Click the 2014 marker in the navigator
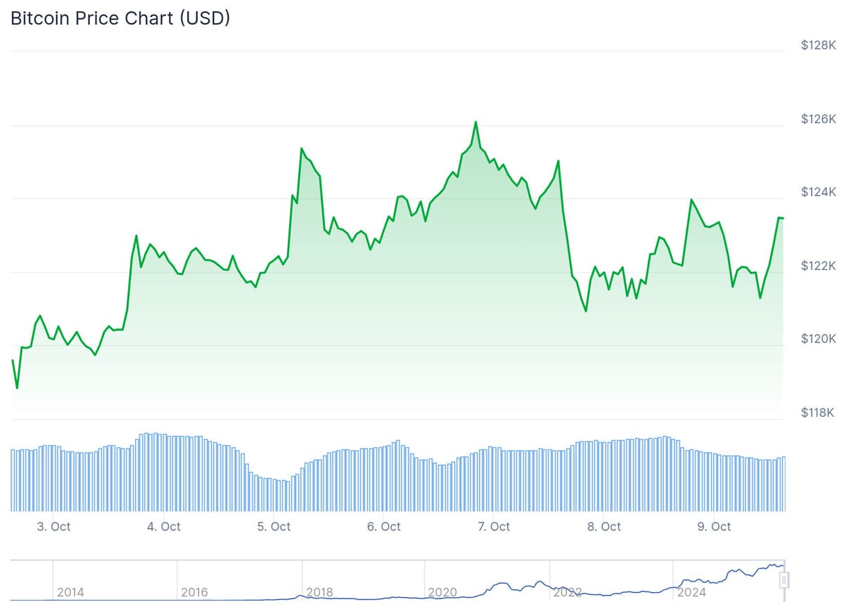Image resolution: width=844 pixels, height=616 pixels. 70,592
